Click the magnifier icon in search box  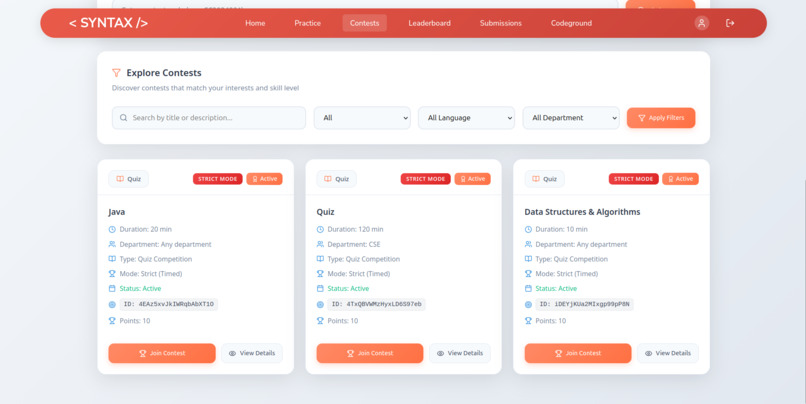tap(123, 118)
